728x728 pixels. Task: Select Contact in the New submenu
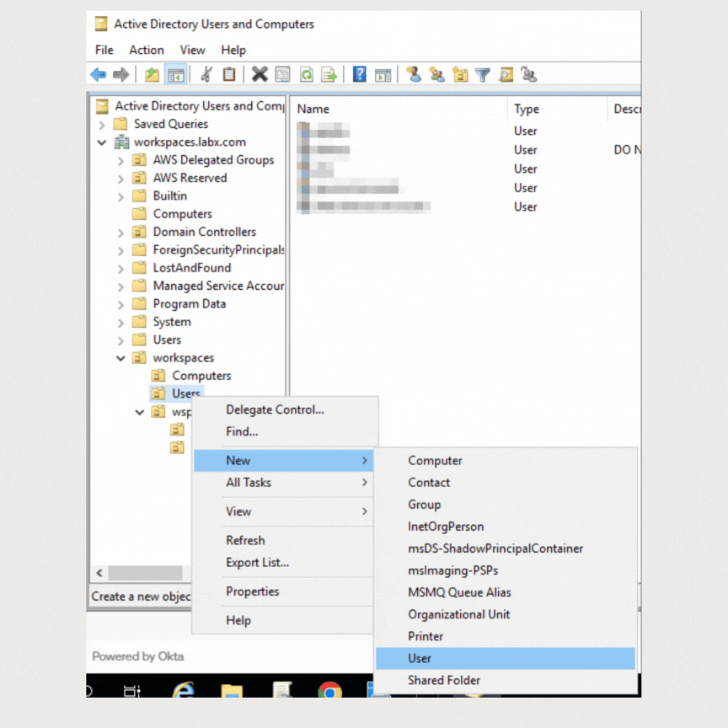click(x=506, y=483)
